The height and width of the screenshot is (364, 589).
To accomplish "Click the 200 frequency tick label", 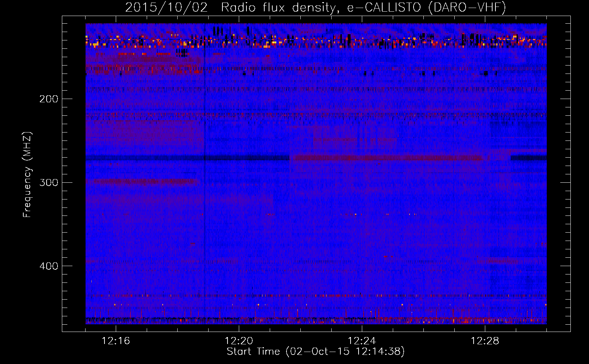I will point(49,99).
